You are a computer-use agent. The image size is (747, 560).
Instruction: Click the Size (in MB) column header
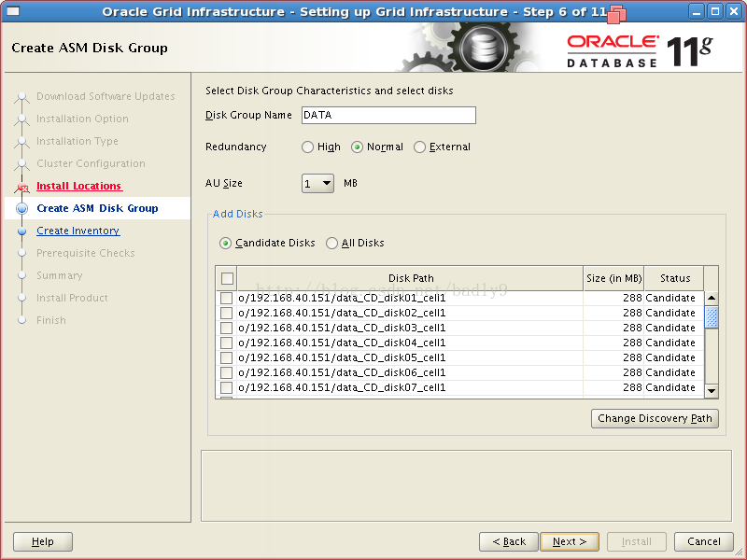[x=613, y=278]
